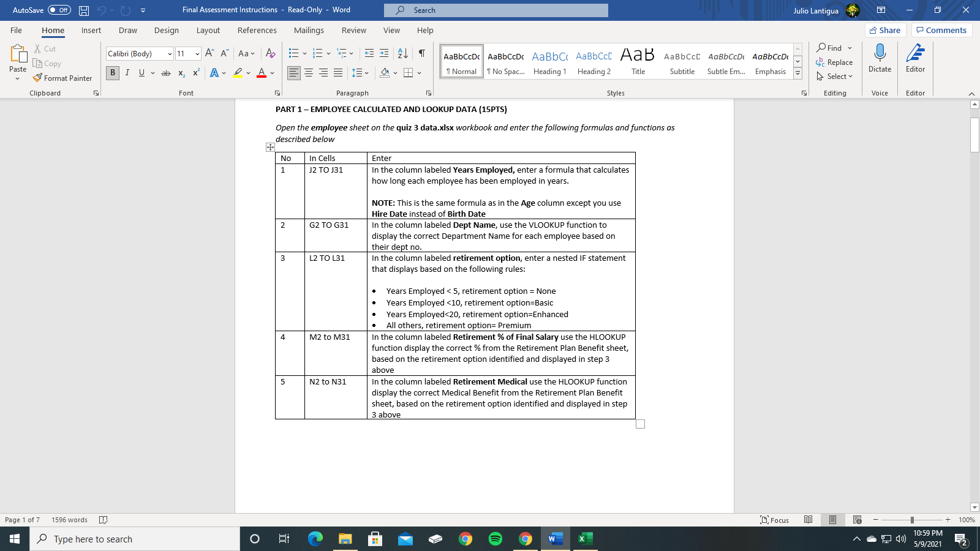Open the line spacing dropdown

coord(366,73)
